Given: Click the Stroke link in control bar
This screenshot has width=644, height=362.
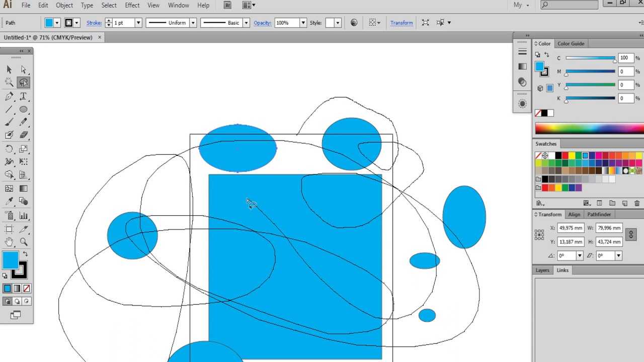Looking at the screenshot, I should (x=94, y=23).
